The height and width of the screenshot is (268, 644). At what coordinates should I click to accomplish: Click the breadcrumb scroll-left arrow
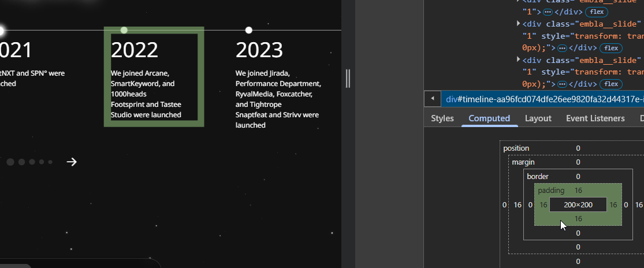coord(432,99)
